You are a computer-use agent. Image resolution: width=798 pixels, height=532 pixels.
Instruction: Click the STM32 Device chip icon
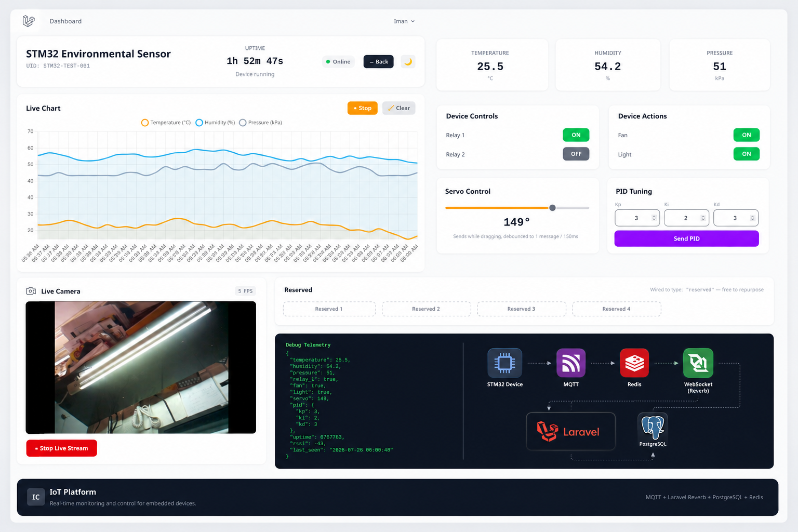coord(504,363)
